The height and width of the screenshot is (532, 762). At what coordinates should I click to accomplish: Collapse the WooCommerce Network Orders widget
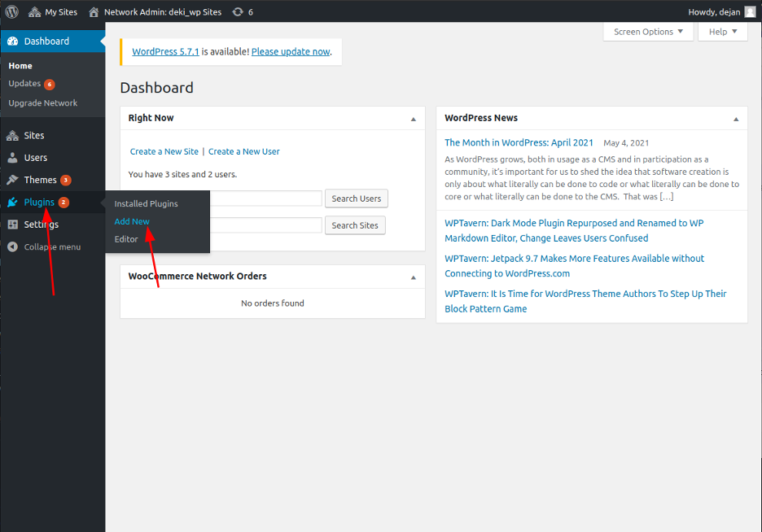(x=413, y=277)
